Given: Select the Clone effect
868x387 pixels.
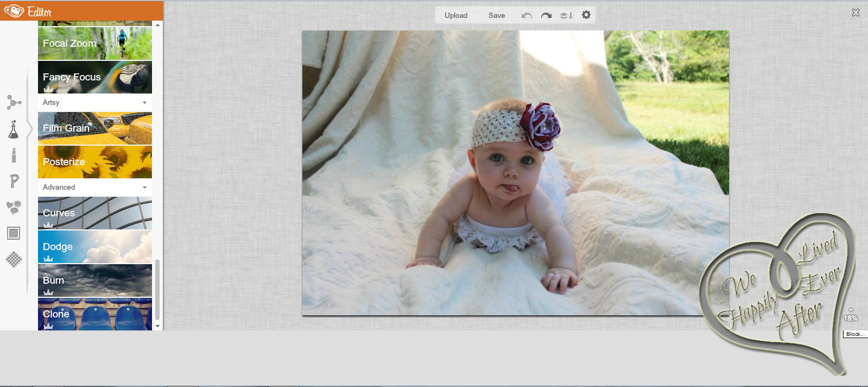Looking at the screenshot, I should 95,314.
